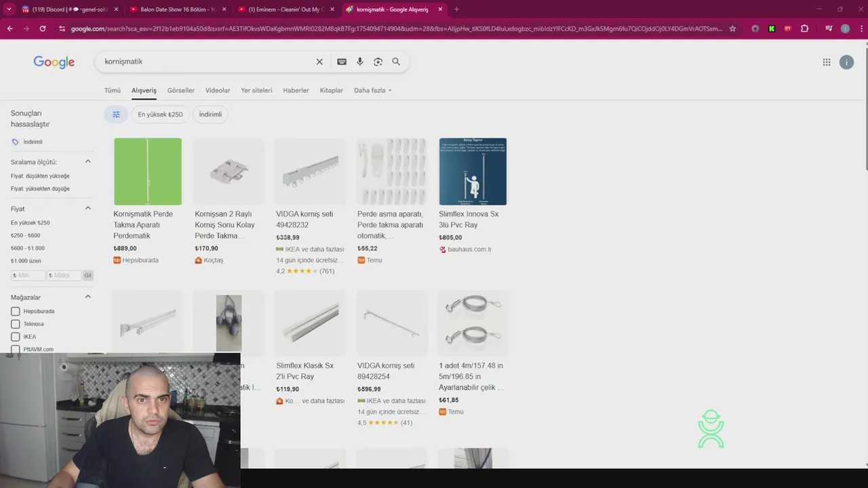Open the Slimflex Innova Sx product image
This screenshot has height=488, width=868.
(473, 171)
